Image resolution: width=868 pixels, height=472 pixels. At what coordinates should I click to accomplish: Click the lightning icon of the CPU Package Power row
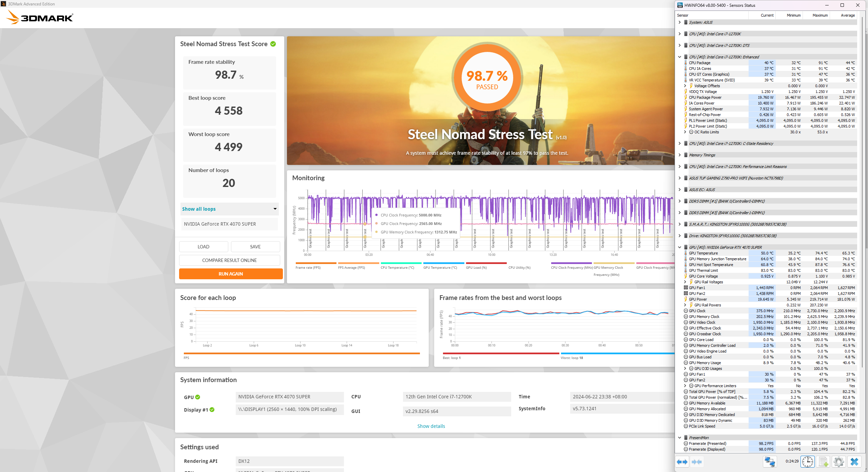(686, 97)
